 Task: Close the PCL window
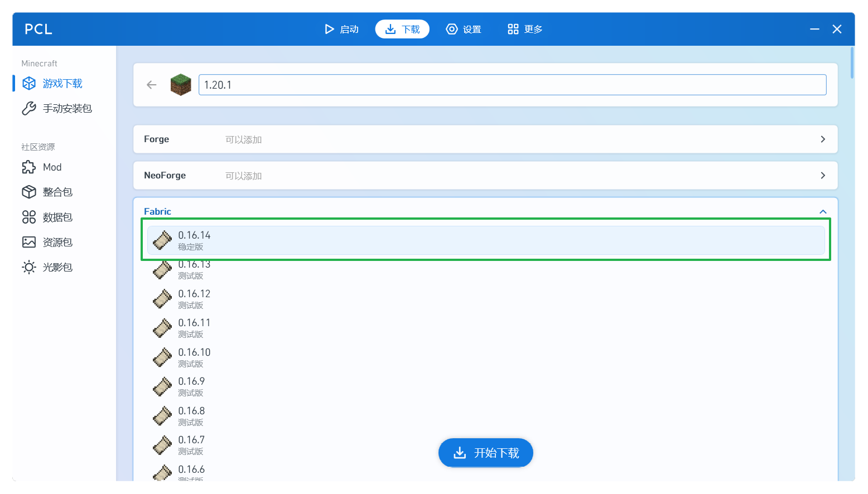[x=837, y=29]
